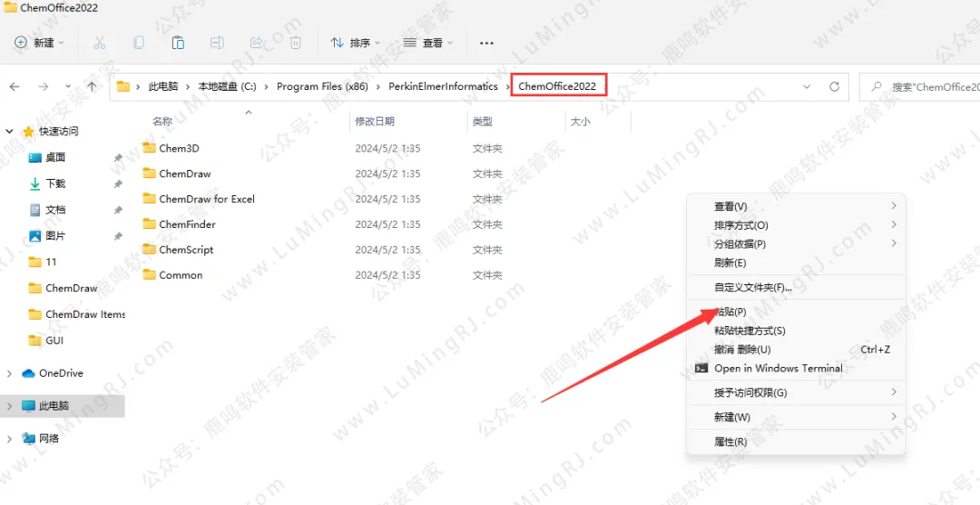Viewport: 980px width, 505px height.
Task: Click the Delete trash can icon
Action: pos(295,43)
